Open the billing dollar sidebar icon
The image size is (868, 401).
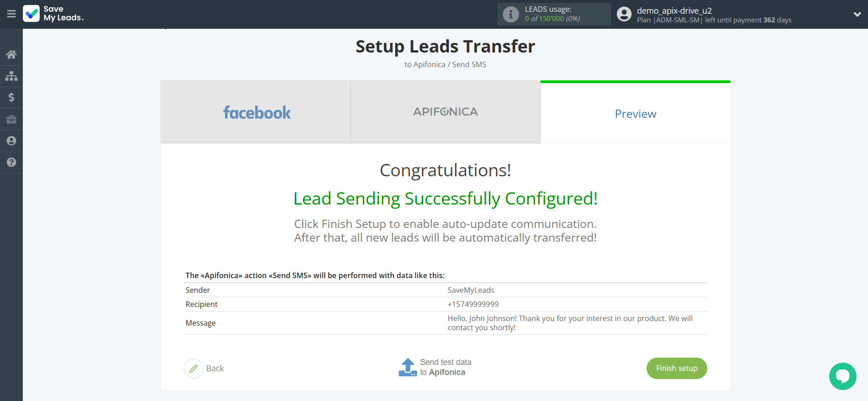click(x=11, y=97)
